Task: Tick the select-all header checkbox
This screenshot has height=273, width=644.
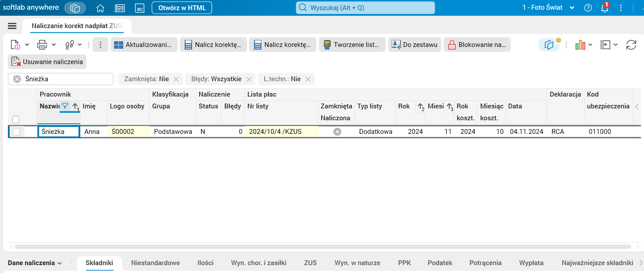Action: pyautogui.click(x=16, y=119)
